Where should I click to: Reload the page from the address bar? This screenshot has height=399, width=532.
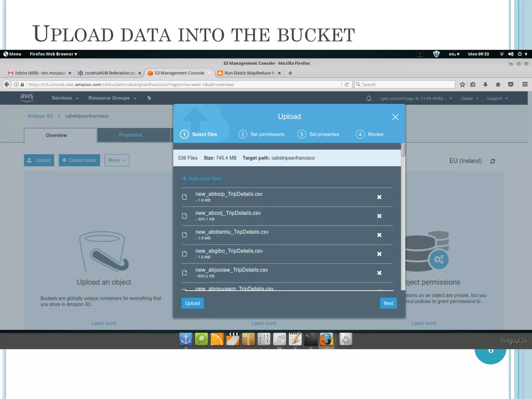pos(347,84)
